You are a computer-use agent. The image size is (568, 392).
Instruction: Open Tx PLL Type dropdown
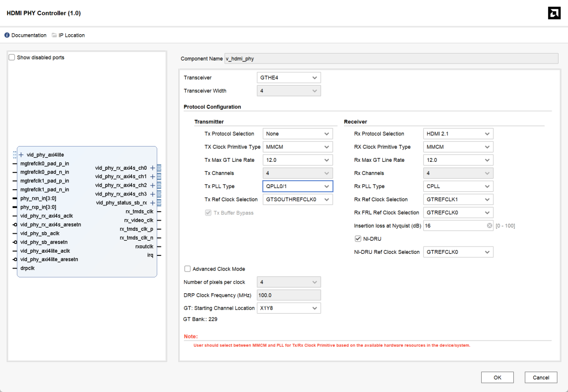point(298,187)
